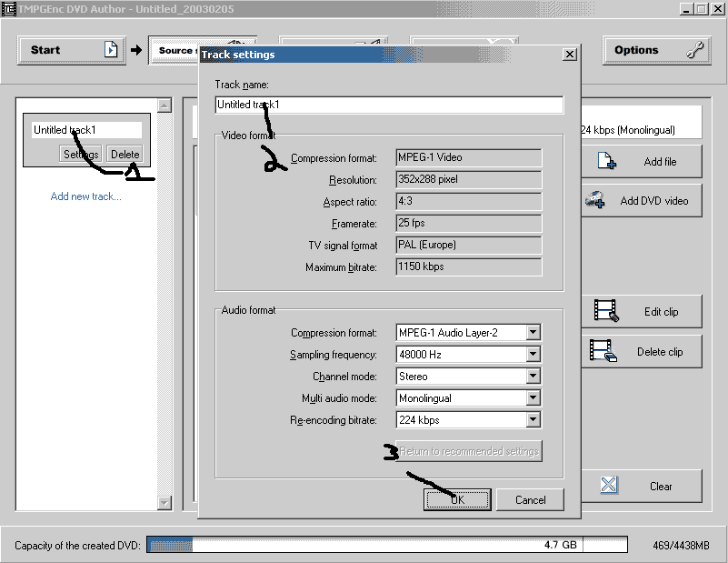The height and width of the screenshot is (563, 728).
Task: Click the video Compression format field MPEG-1 Video
Action: [468, 157]
